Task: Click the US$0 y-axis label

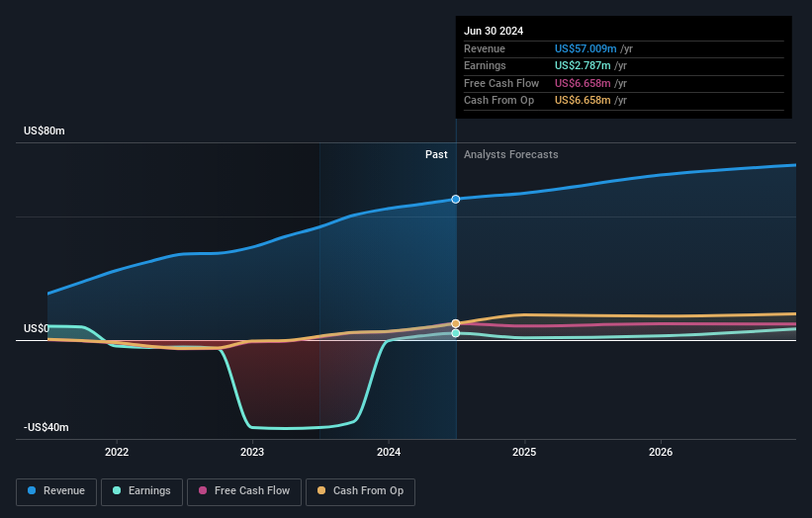Action: [x=37, y=328]
